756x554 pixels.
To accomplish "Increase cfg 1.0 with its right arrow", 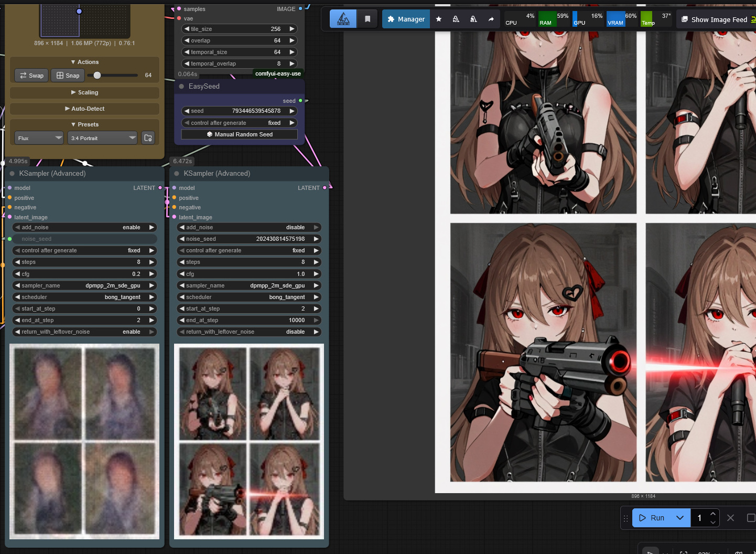I will [x=316, y=274].
